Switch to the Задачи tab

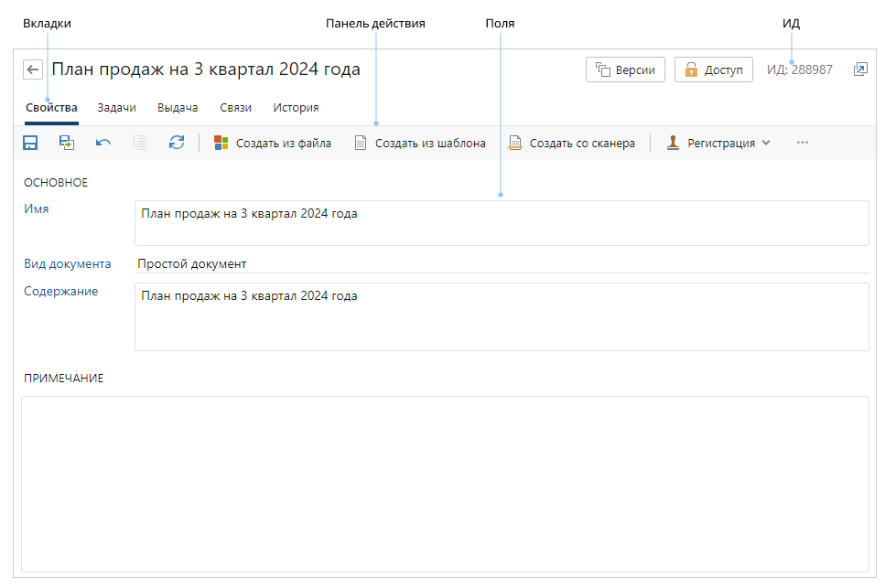pos(116,108)
